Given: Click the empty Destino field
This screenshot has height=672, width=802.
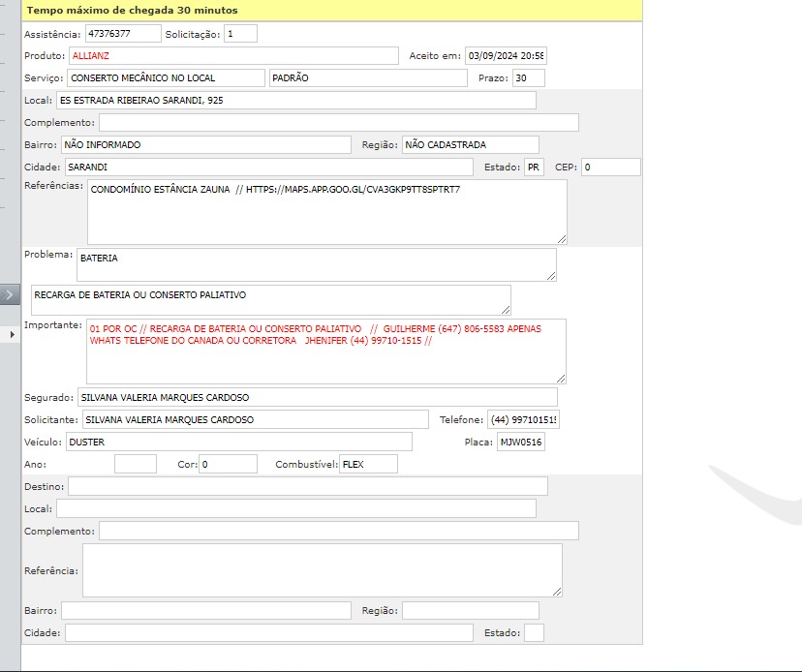Looking at the screenshot, I should (307, 486).
